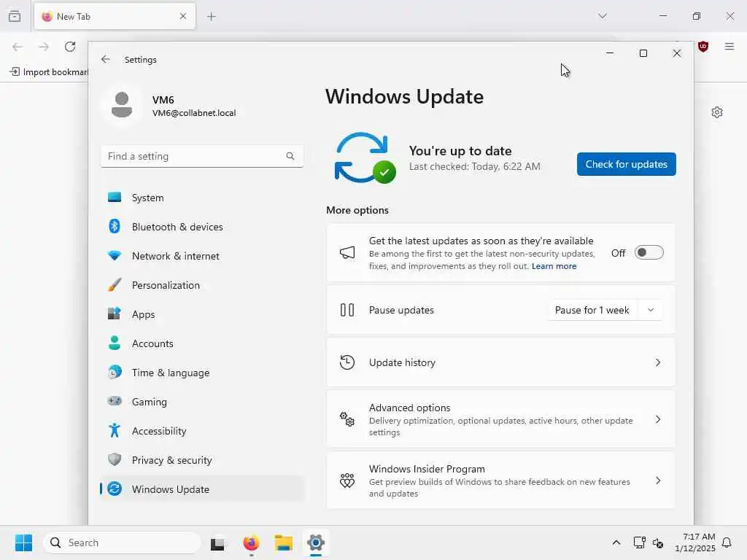
Task: Click the taskbar Search box
Action: tap(122, 542)
